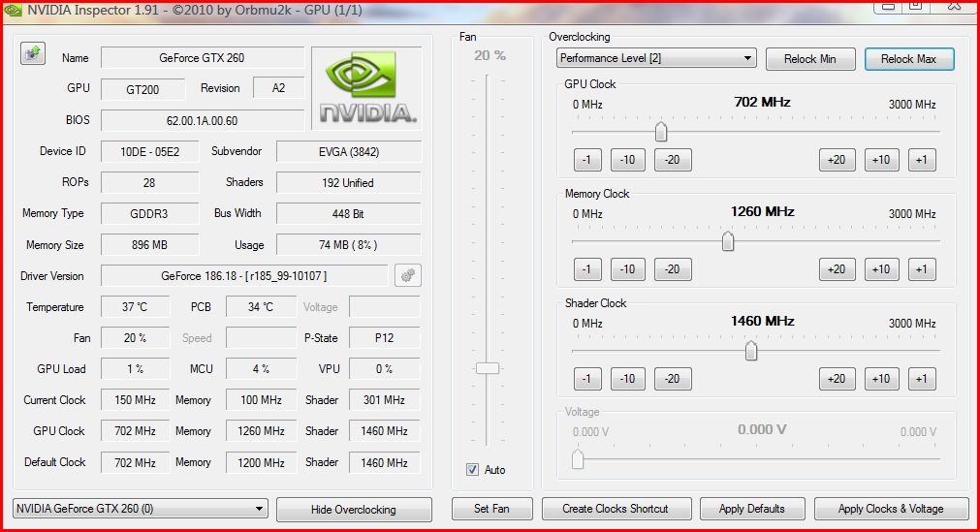Click the PCB temperature value 34 °C
This screenshot has width=980, height=532.
(261, 307)
